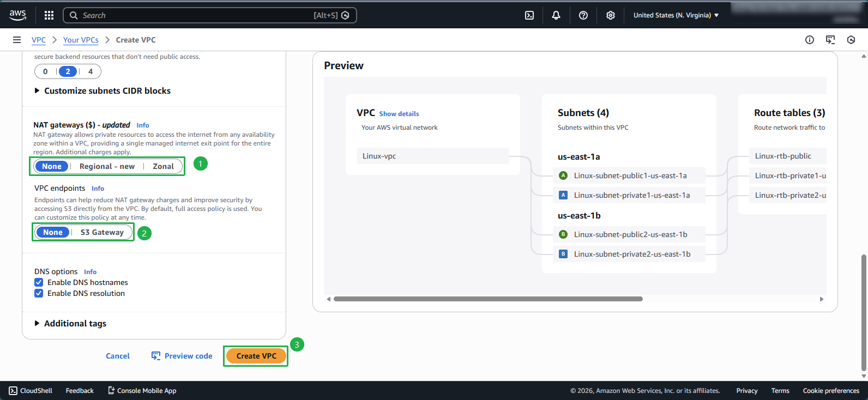Viewport: 868px width, 400px height.
Task: Click the page vertical scrollbar thumb
Action: (864, 312)
